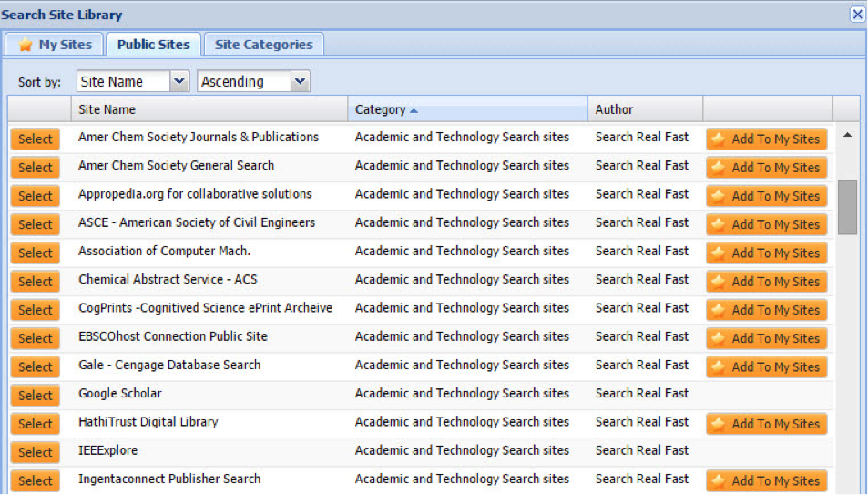The width and height of the screenshot is (868, 495).
Task: Add EBSCOhost Connection to My Sites
Action: 767,338
